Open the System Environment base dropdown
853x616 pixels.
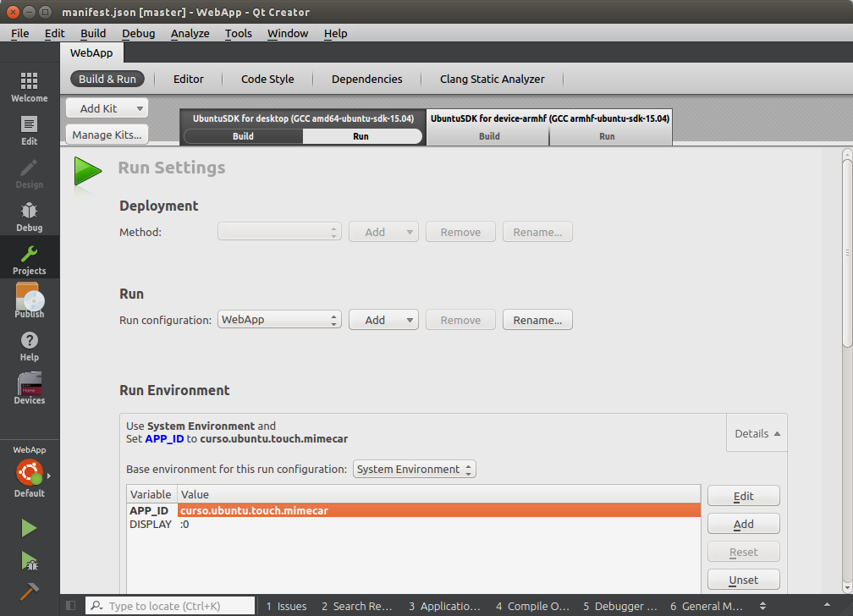point(414,469)
